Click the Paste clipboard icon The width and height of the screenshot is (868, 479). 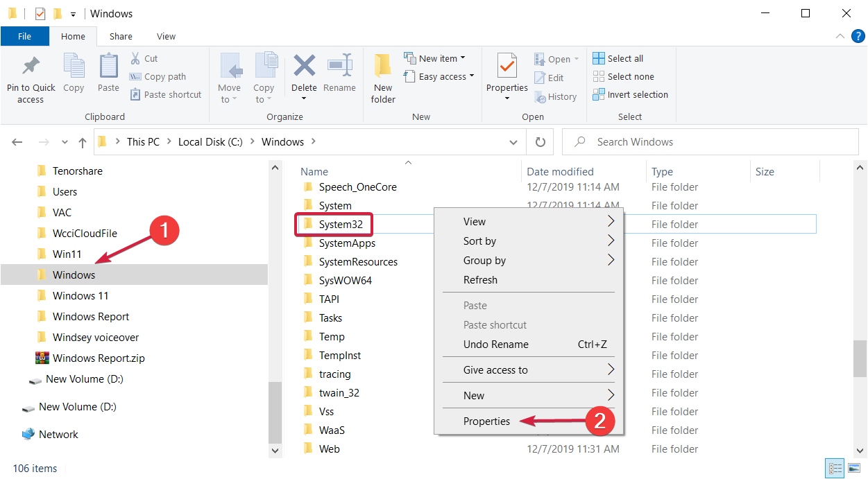(108, 67)
